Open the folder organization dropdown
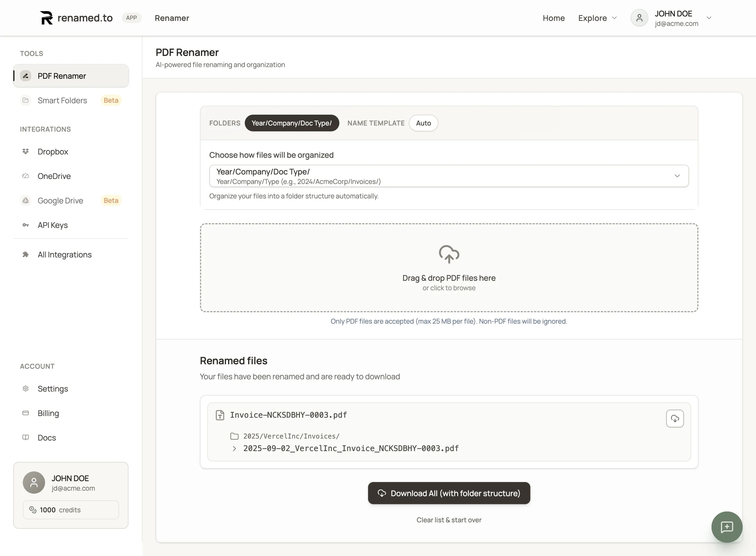756x556 pixels. coord(448,176)
